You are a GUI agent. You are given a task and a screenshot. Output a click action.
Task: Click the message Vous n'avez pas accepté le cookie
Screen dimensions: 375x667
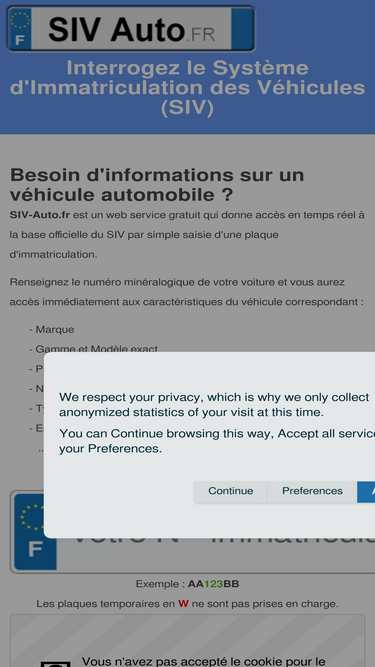click(x=203, y=662)
